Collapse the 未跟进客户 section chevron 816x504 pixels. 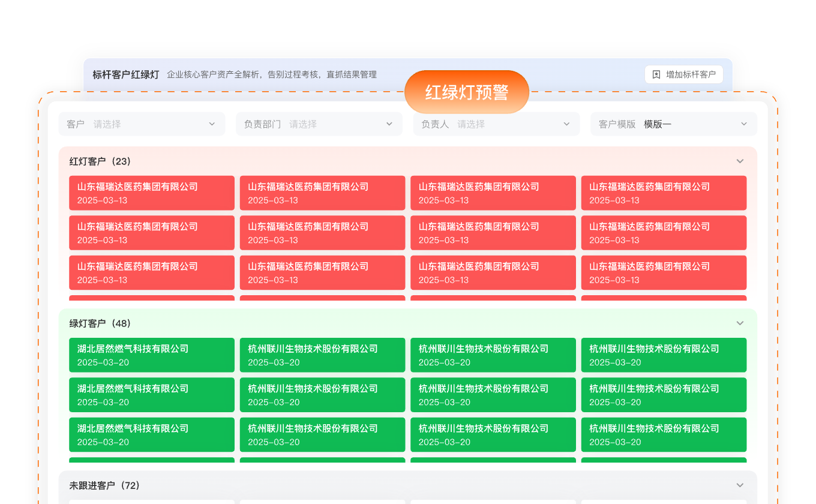[740, 485]
